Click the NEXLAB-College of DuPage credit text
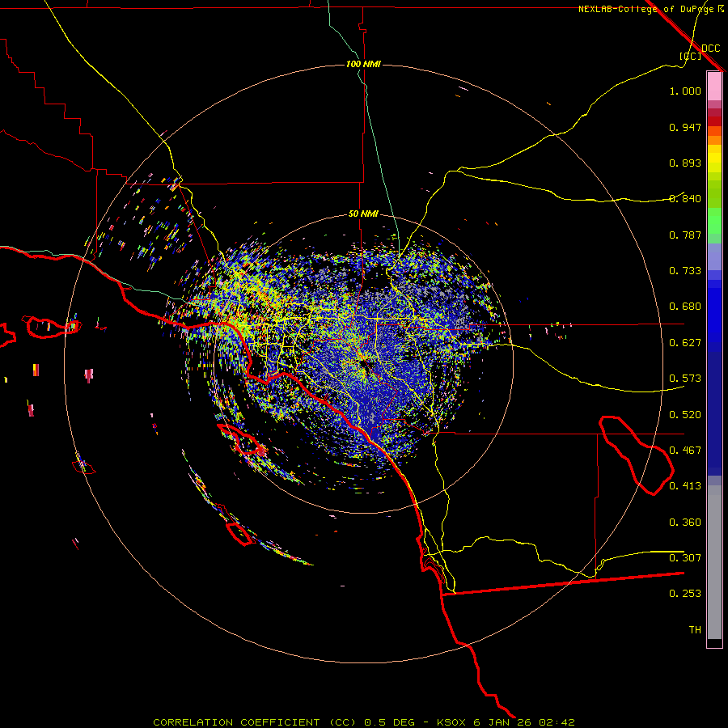The image size is (728, 728). coord(651,9)
